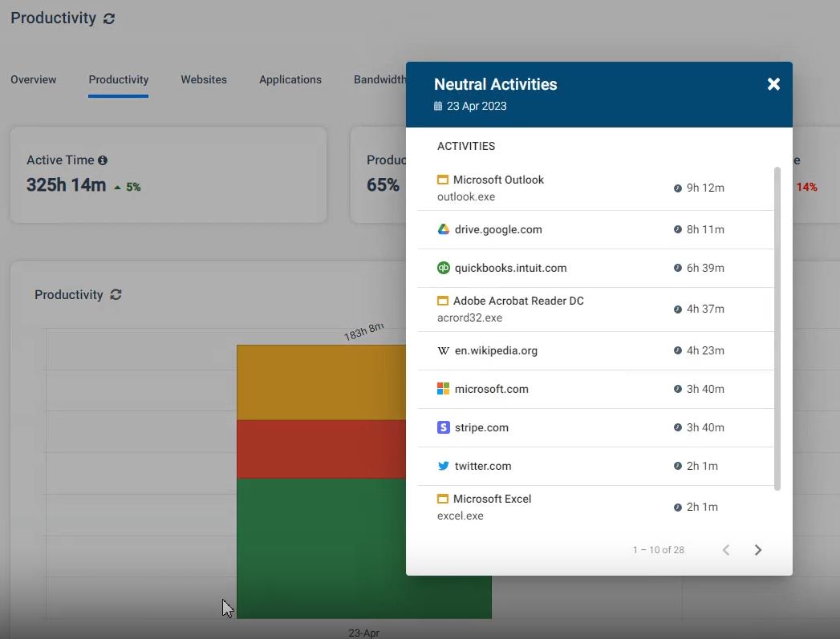
Task: Click the ACTIVITIES column heading
Action: pyautogui.click(x=466, y=146)
